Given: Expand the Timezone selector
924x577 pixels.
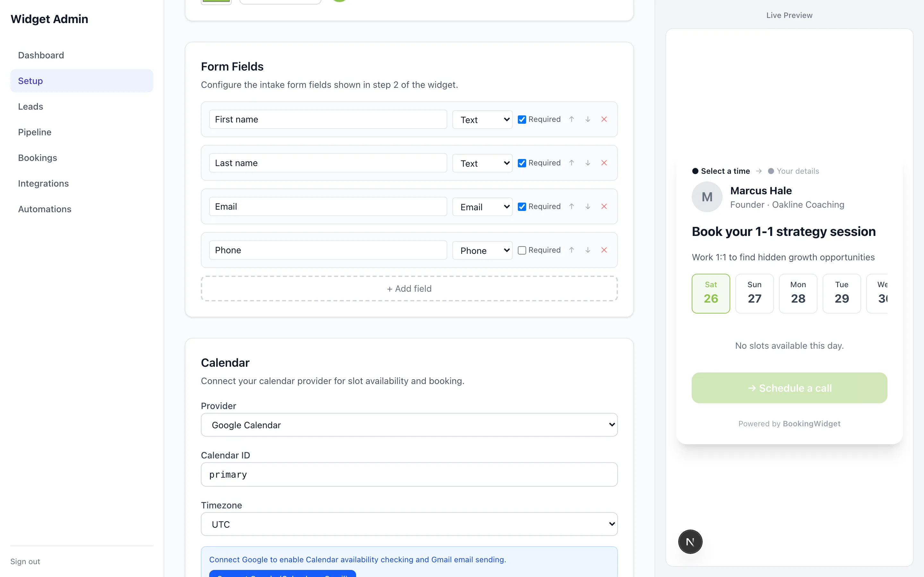Looking at the screenshot, I should (x=409, y=524).
